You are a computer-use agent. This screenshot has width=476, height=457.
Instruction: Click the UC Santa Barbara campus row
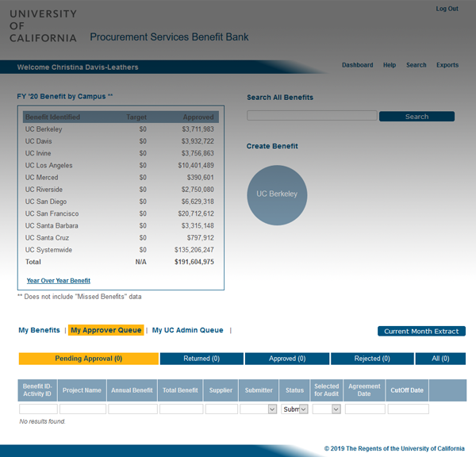click(x=121, y=225)
